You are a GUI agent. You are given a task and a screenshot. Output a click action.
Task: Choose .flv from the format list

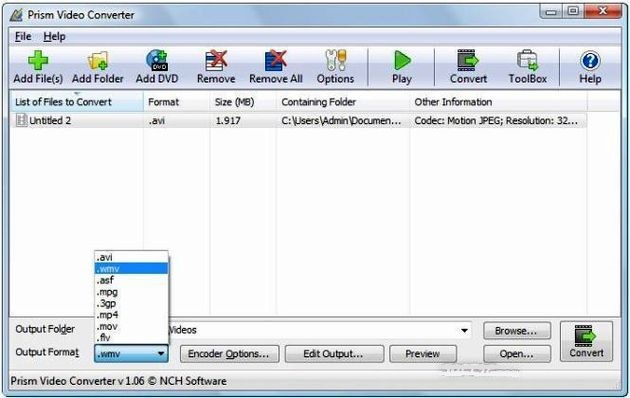[131, 338]
